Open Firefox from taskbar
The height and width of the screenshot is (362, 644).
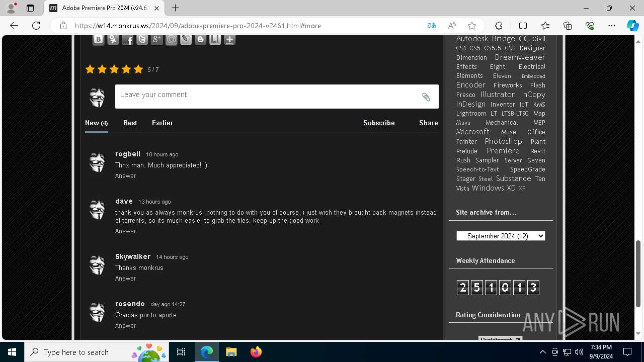(256, 352)
